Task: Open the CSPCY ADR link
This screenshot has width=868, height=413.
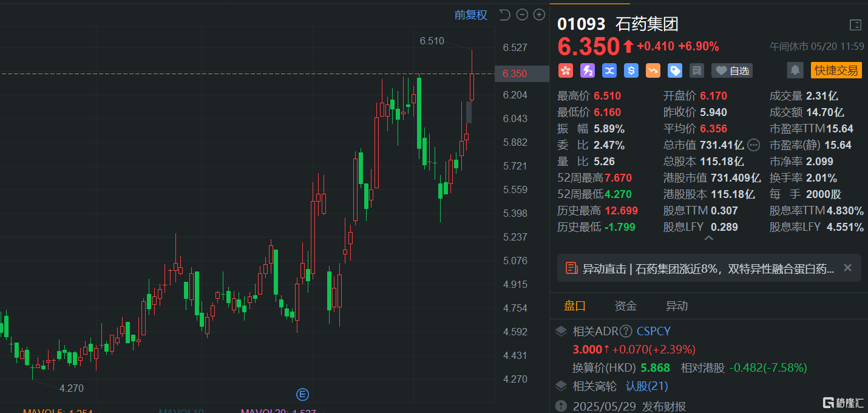Action: pyautogui.click(x=654, y=332)
